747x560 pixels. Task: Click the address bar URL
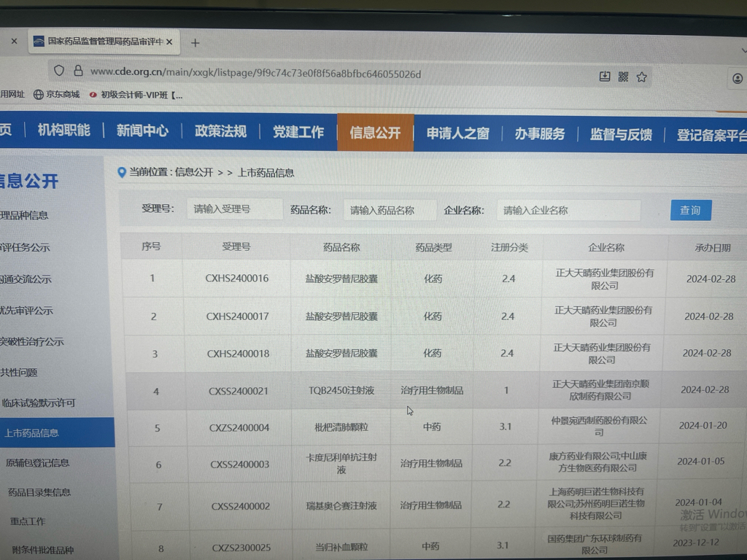point(256,73)
